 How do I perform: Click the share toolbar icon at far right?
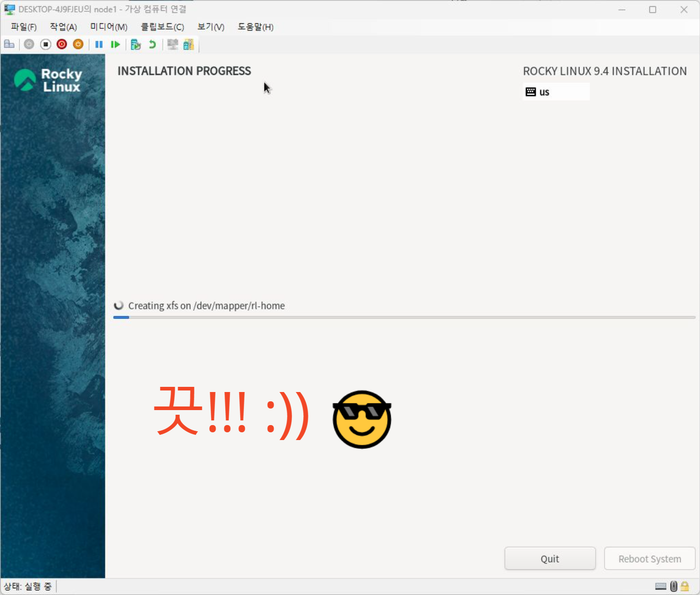[189, 44]
